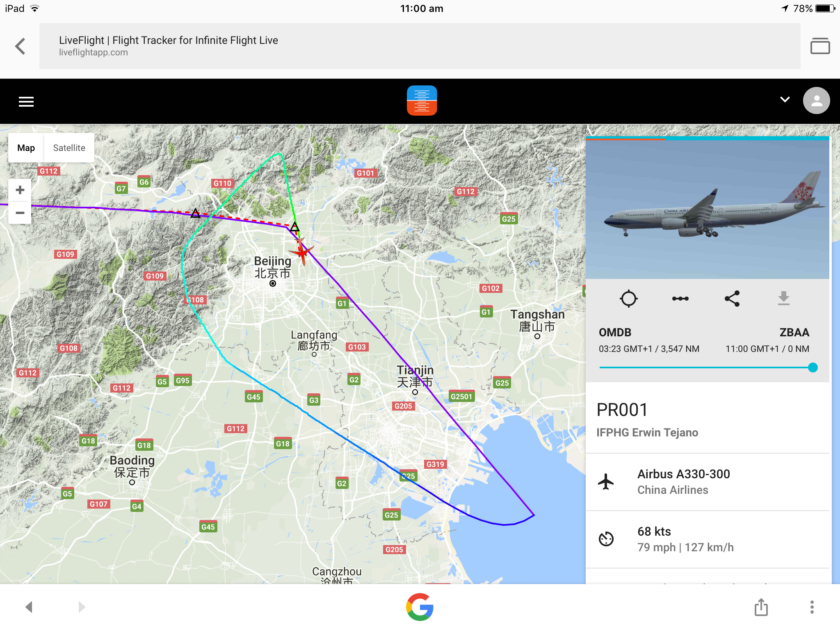Click the flight progress slider handle
The width and height of the screenshot is (840, 630).
(813, 367)
